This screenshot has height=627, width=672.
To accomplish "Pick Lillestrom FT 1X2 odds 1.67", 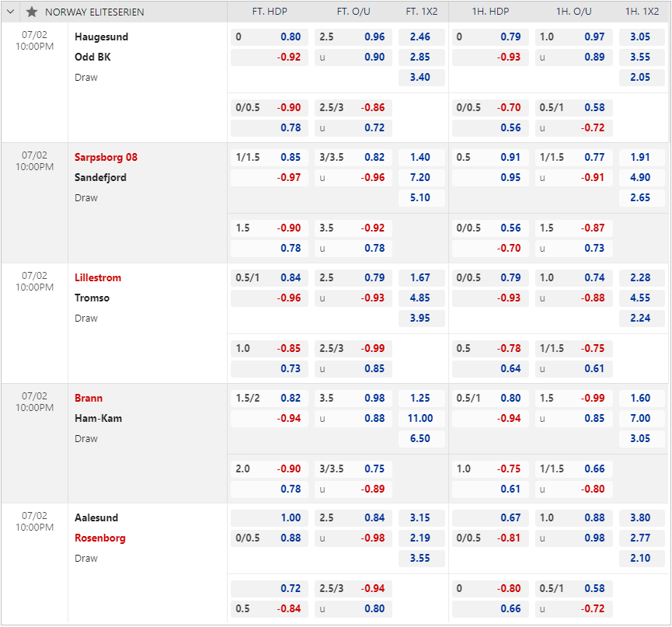I will [421, 277].
